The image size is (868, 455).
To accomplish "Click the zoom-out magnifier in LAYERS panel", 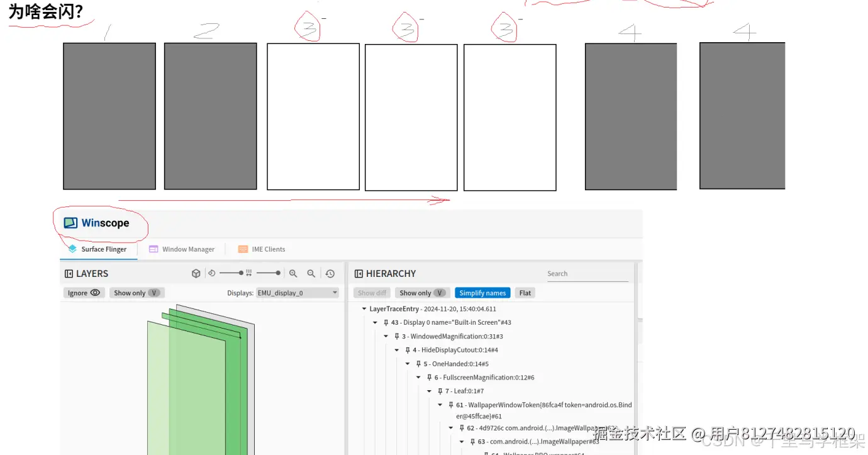I will (x=311, y=273).
